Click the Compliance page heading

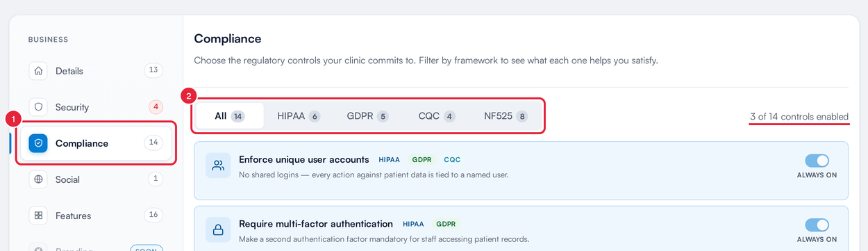tap(228, 39)
